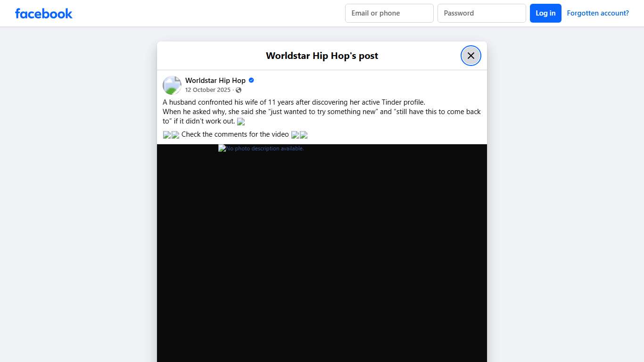This screenshot has width=644, height=362.
Task: Click the first broken icon before "Check the comments"
Action: point(166,134)
